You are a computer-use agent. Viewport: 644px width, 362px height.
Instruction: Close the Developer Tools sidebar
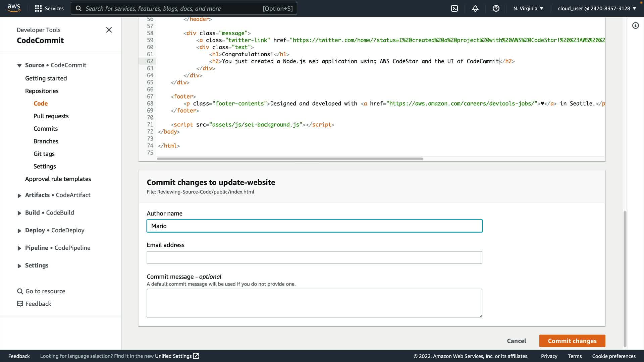coord(109,30)
